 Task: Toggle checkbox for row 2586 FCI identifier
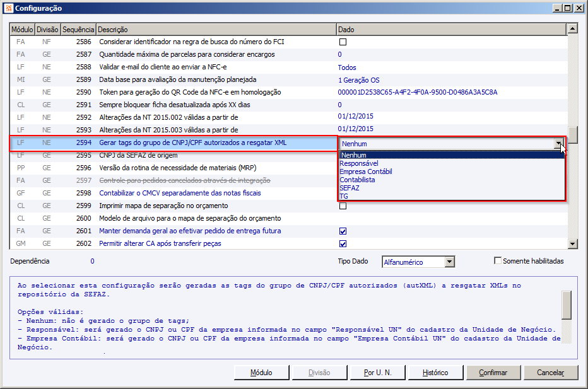coord(343,42)
